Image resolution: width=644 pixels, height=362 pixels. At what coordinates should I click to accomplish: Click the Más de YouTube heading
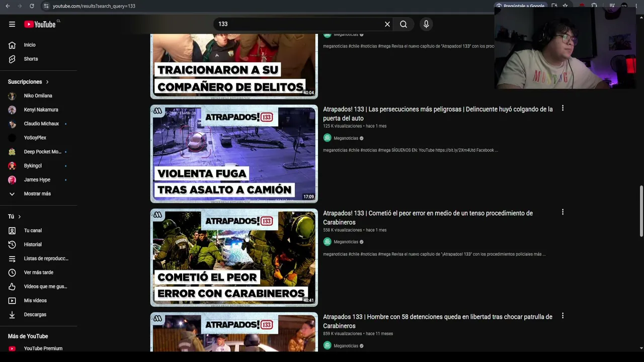tap(28, 336)
